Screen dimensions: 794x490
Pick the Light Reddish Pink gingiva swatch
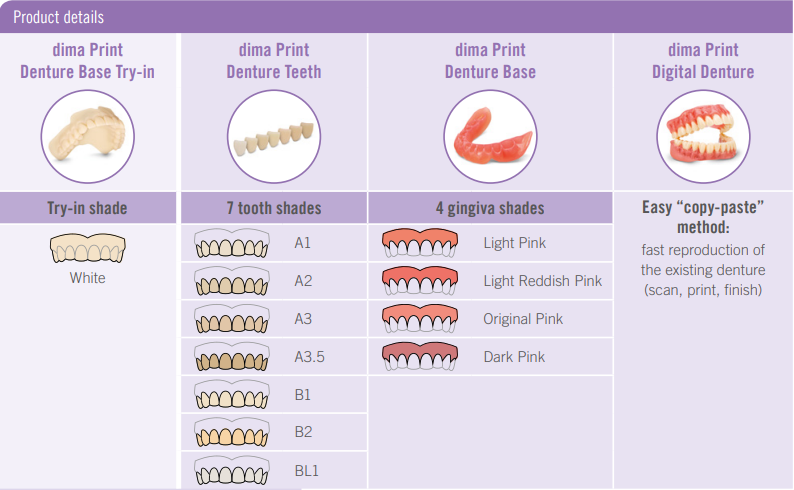pos(420,281)
